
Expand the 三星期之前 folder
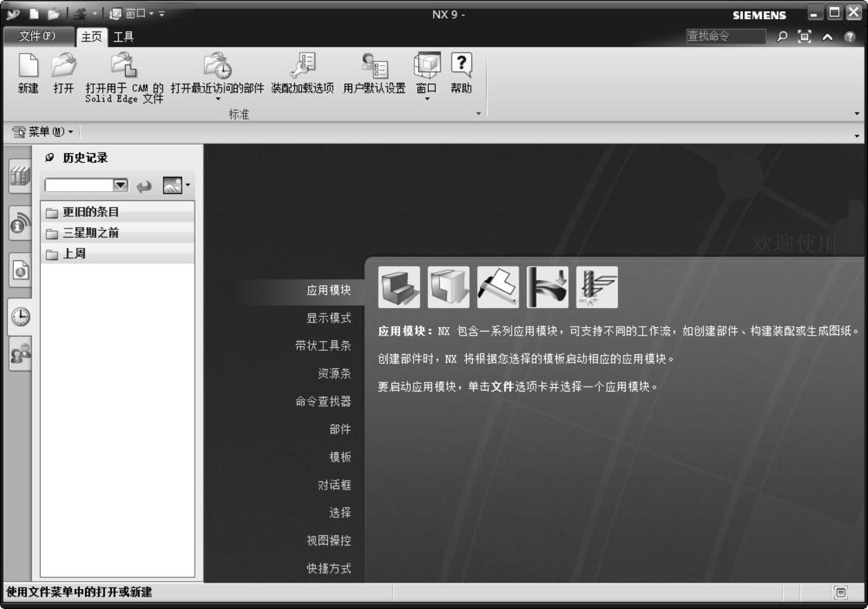(117, 233)
